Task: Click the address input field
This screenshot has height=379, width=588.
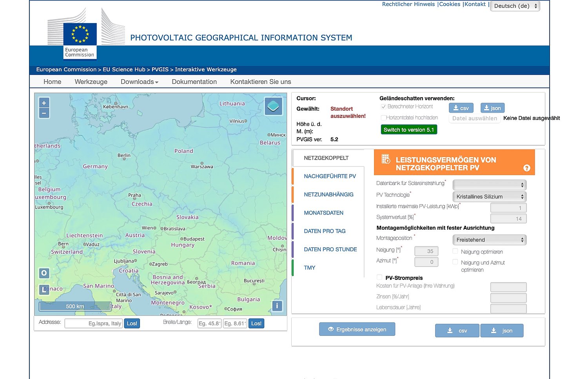Action: [93, 323]
